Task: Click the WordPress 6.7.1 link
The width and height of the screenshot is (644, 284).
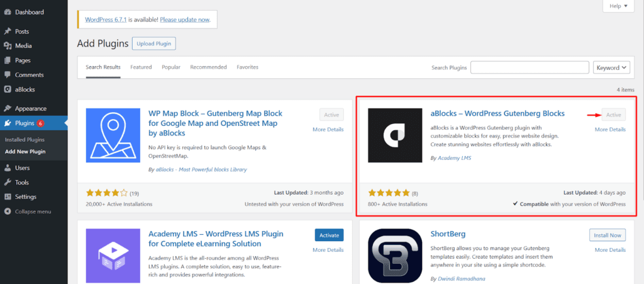Action: [106, 20]
